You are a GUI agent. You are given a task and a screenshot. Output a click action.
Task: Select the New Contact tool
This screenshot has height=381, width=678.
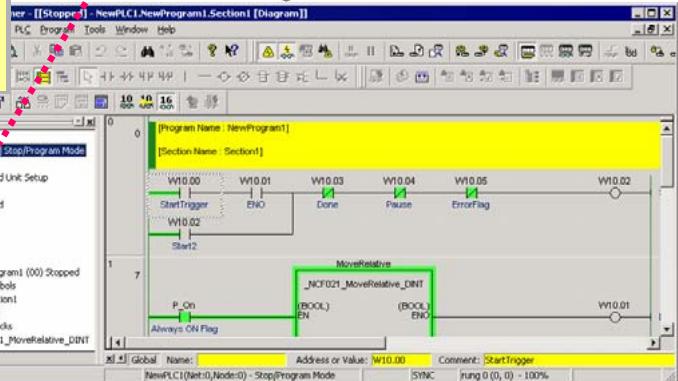click(107, 77)
